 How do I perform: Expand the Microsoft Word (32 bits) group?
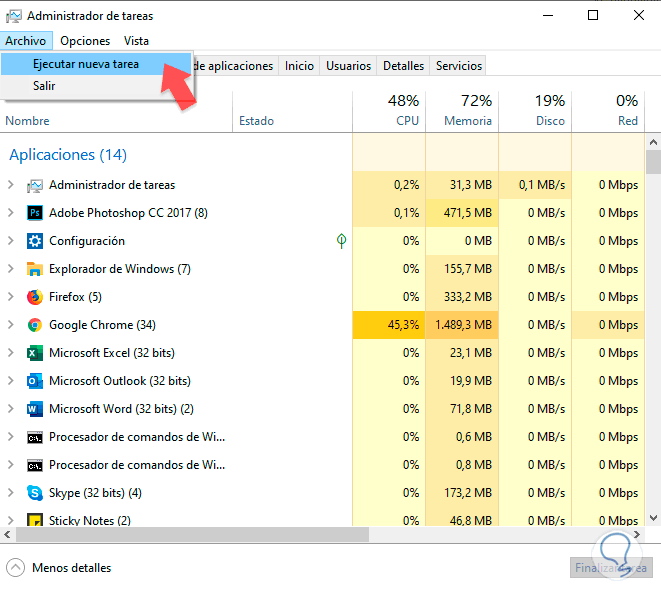tap(11, 409)
